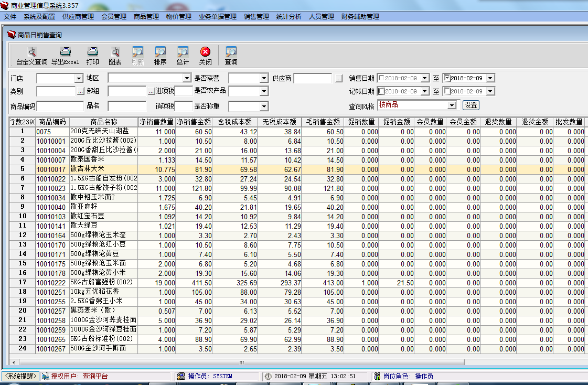The height and width of the screenshot is (385, 588).
Task: Click 促销金额 value 21.50
Action: tap(405, 283)
